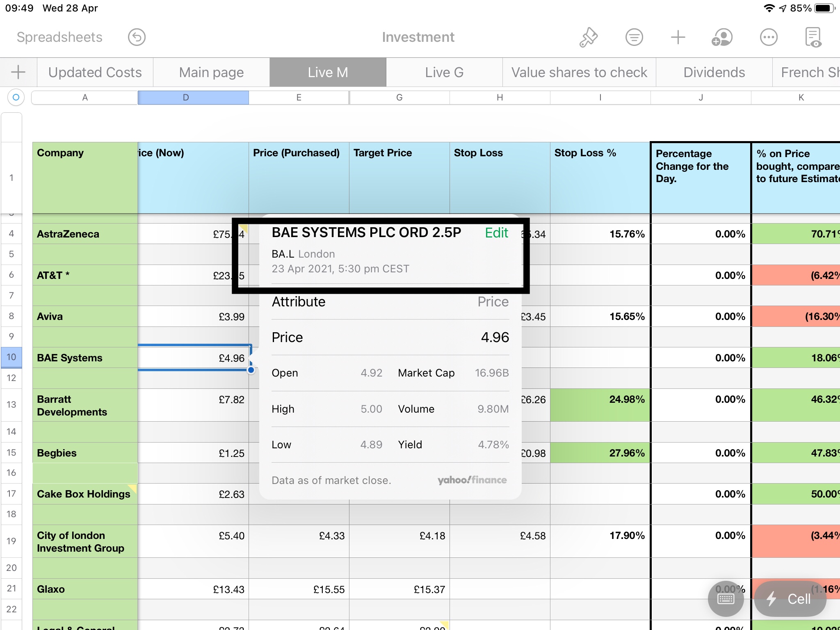Viewport: 840px width, 630px height.
Task: Switch to the Live G sheet tab
Action: tap(444, 72)
